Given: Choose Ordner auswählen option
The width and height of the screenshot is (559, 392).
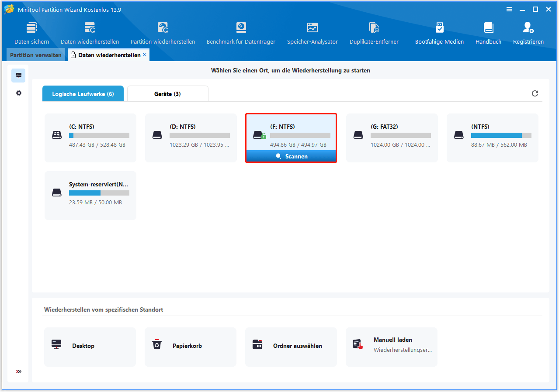Looking at the screenshot, I should 291,347.
